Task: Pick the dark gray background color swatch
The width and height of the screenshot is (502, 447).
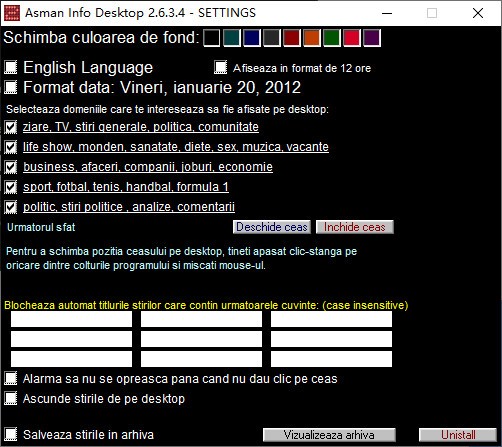Action: (x=271, y=38)
